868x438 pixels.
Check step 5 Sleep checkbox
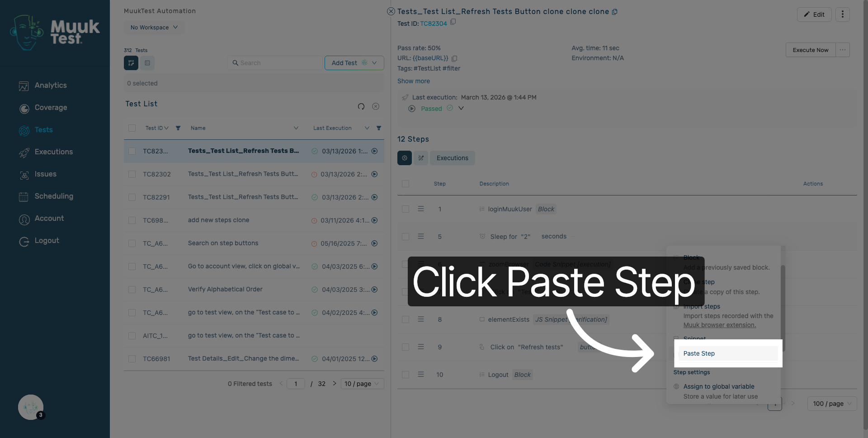406,237
